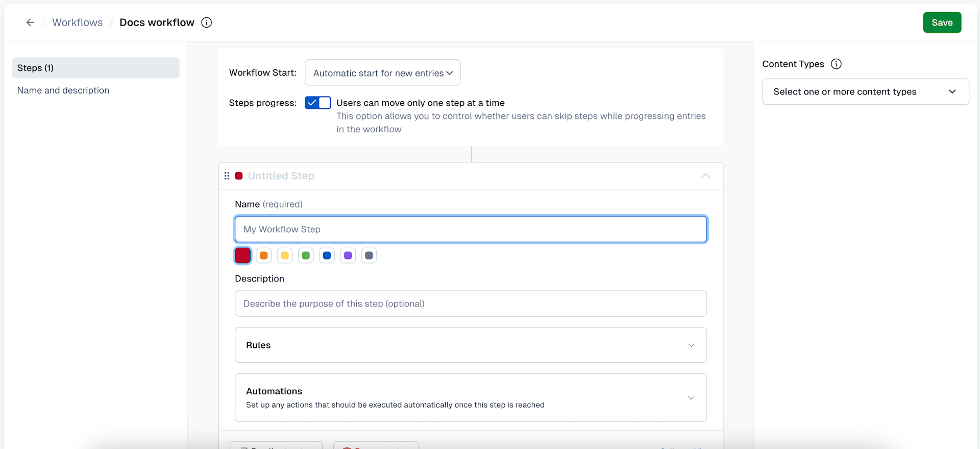Select the purple step color swatch

[348, 255]
